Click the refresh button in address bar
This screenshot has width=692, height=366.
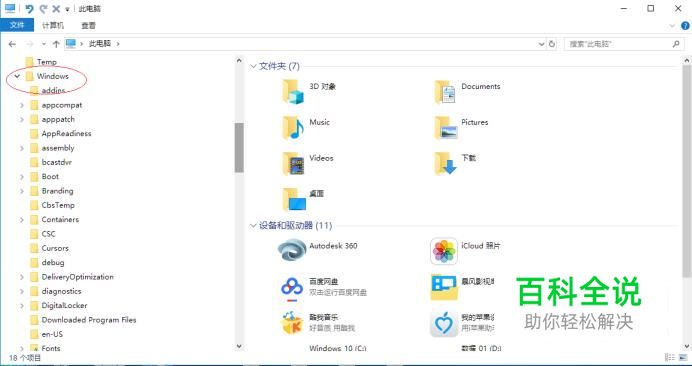tap(552, 44)
